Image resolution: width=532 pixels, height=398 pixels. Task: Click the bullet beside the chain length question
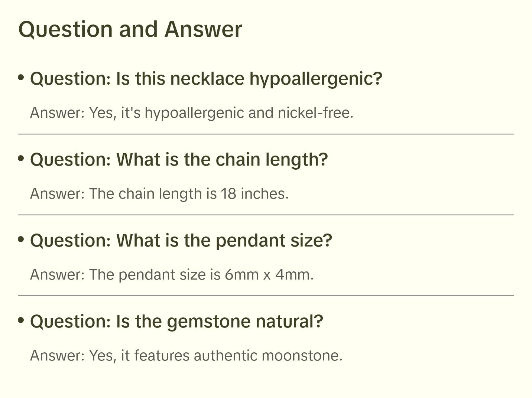[x=21, y=159]
